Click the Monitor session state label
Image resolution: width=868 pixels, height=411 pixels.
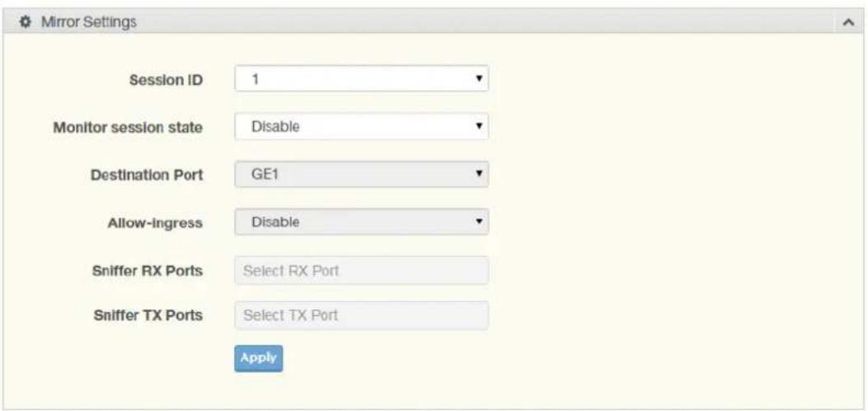[x=128, y=127]
